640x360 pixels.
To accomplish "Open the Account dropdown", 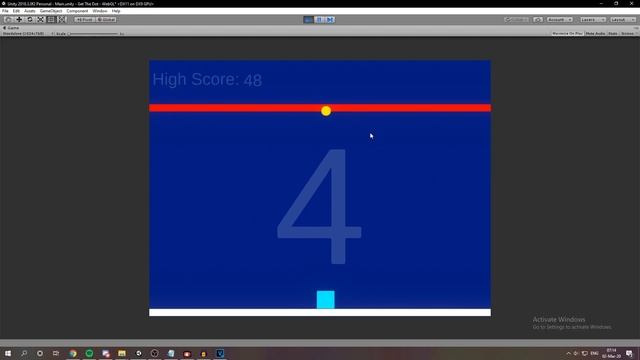I will (560, 20).
